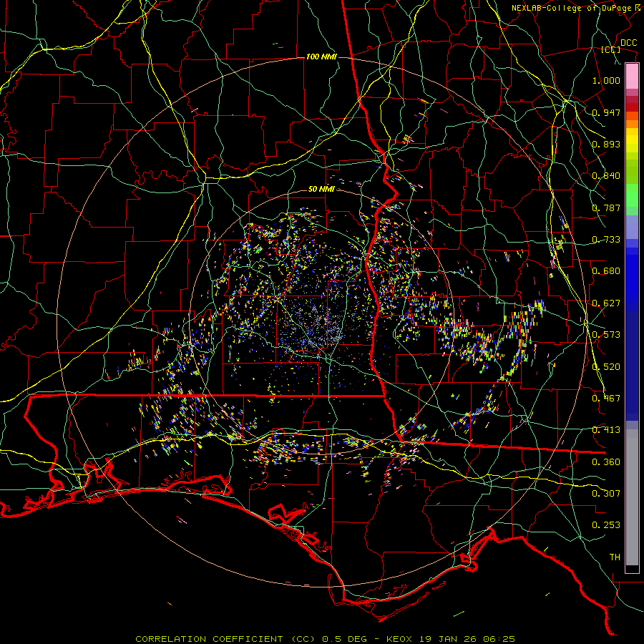The image size is (644, 644).
Task: Click the TH legend label
Action: (x=615, y=557)
